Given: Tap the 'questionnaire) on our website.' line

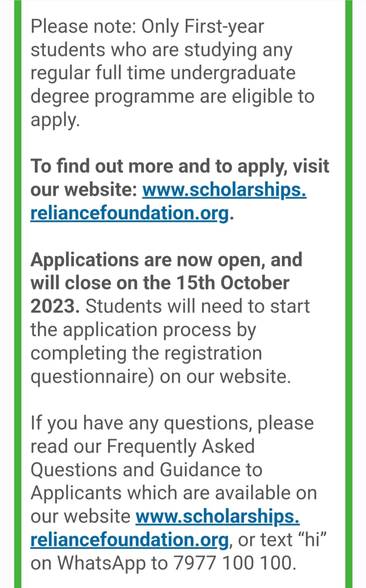Looking at the screenshot, I should (x=160, y=377).
